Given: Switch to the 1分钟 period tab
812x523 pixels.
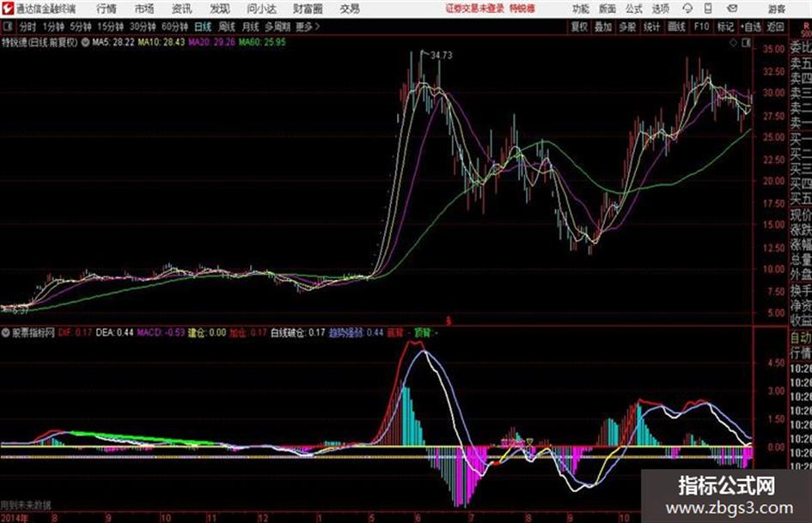Looking at the screenshot, I should (52, 27).
